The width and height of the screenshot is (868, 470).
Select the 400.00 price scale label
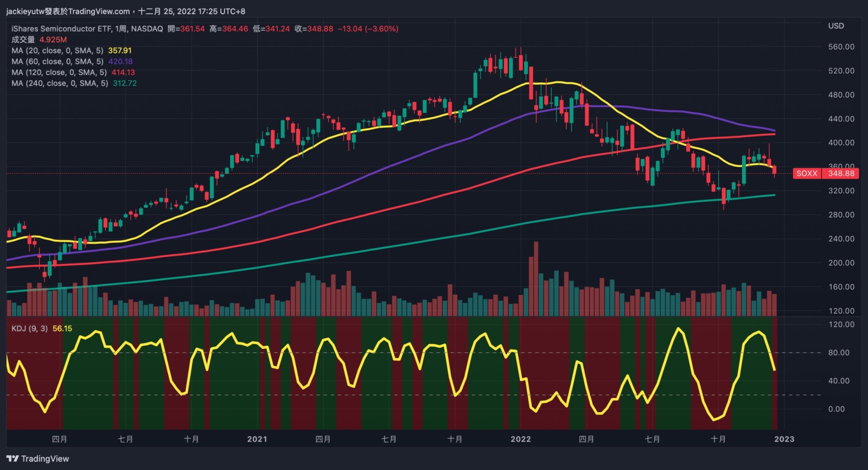(841, 143)
